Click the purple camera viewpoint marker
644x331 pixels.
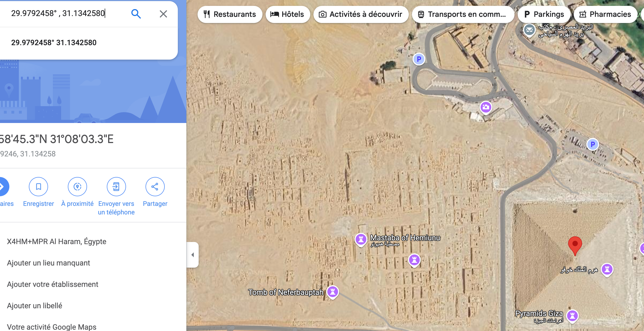click(486, 107)
